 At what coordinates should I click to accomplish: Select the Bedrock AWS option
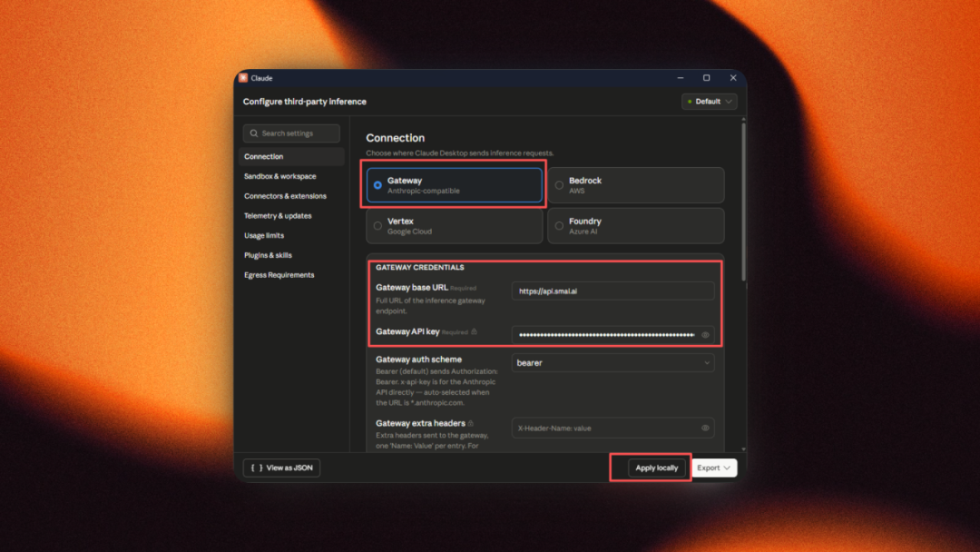(x=635, y=185)
